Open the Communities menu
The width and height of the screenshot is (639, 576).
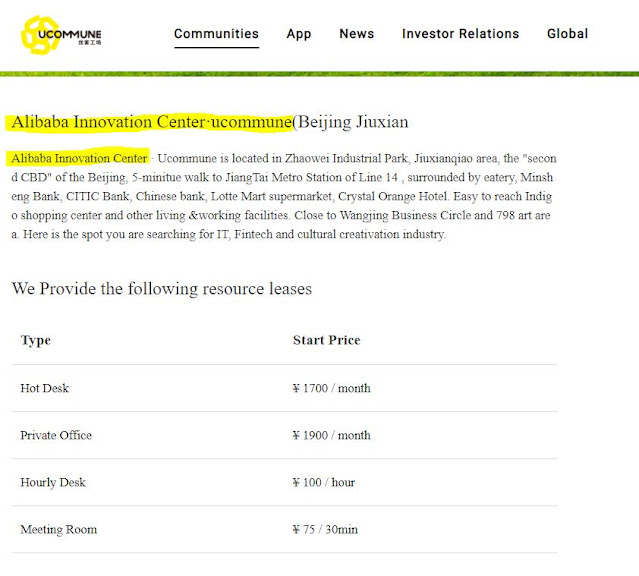tap(216, 33)
